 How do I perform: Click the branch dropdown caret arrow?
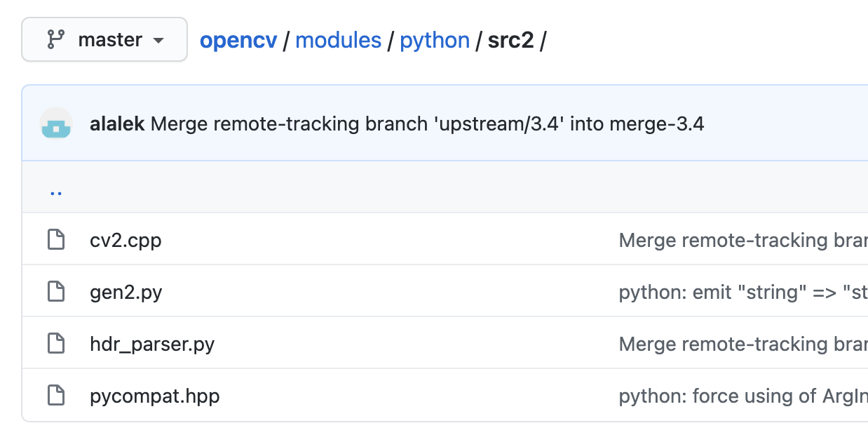[x=158, y=41]
